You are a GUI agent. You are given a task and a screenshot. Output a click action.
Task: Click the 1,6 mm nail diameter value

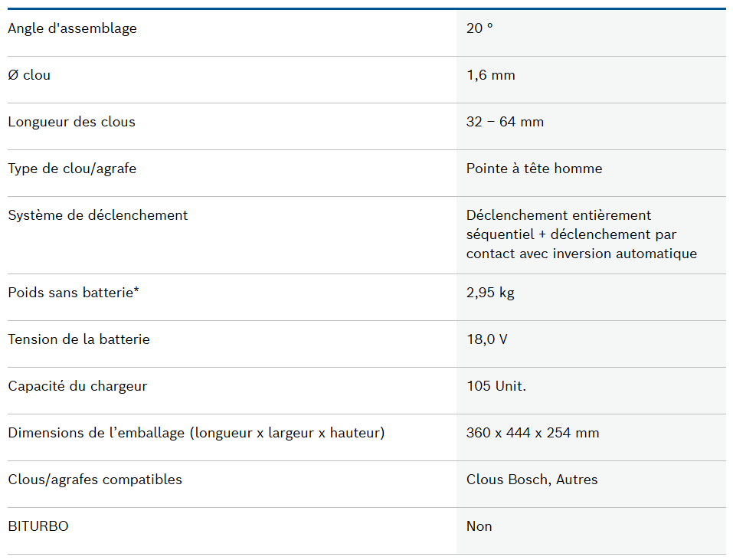coord(490,76)
